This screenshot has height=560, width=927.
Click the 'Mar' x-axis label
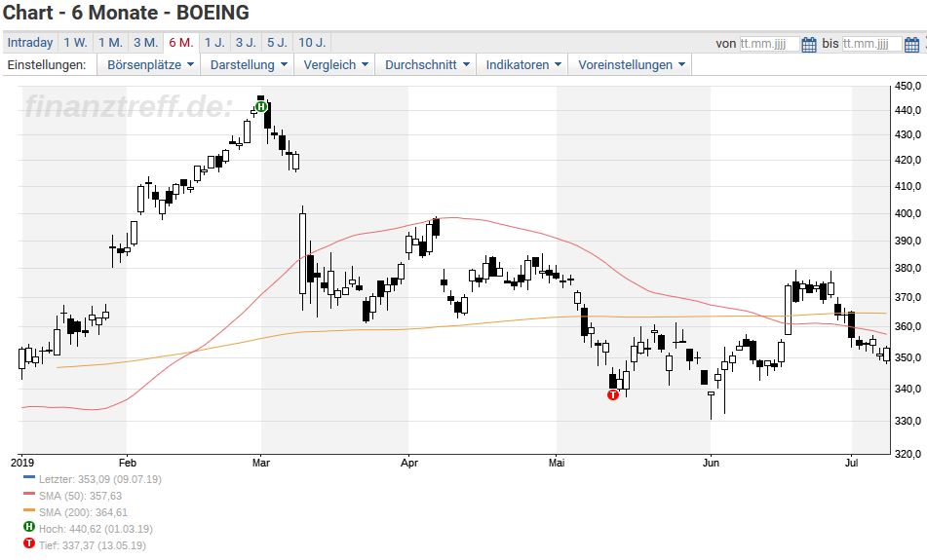pyautogui.click(x=260, y=463)
